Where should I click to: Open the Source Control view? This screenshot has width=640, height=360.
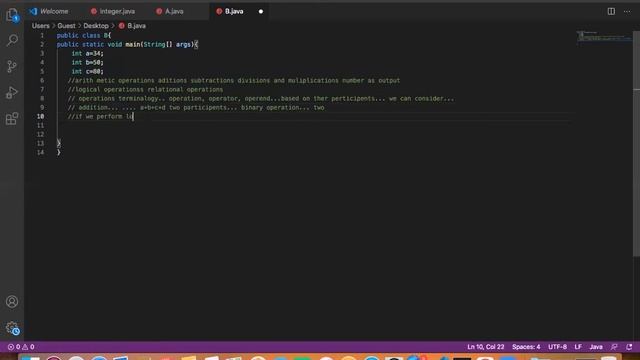[x=12, y=66]
